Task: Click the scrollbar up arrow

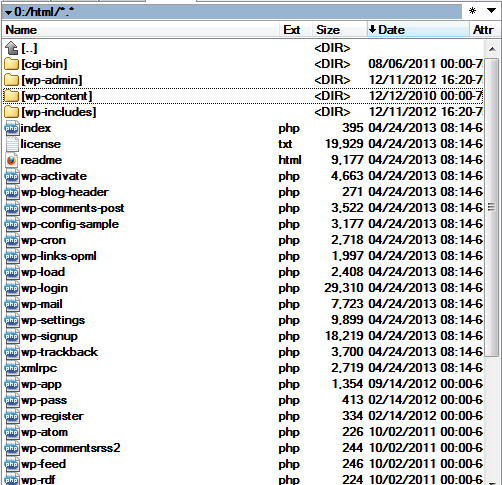Action: click(x=492, y=49)
